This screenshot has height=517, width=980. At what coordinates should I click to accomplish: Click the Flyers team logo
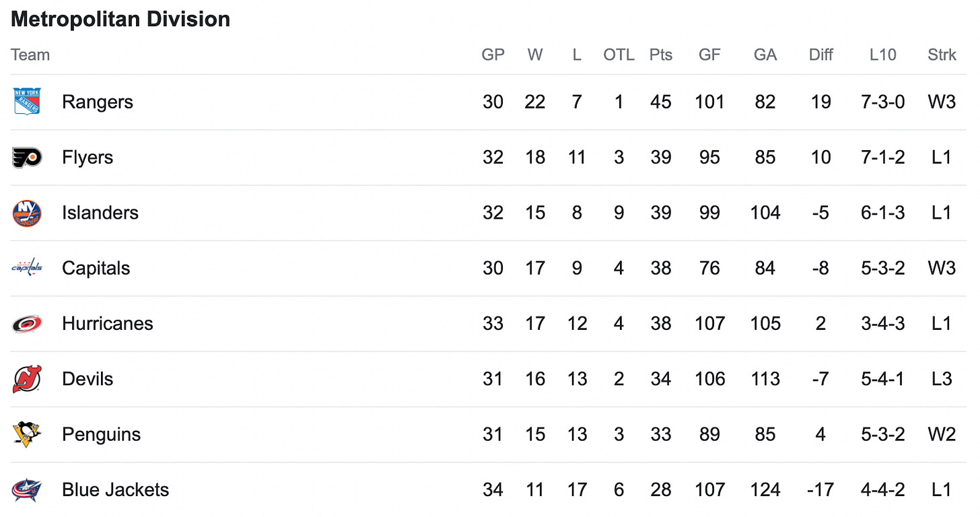(27, 158)
